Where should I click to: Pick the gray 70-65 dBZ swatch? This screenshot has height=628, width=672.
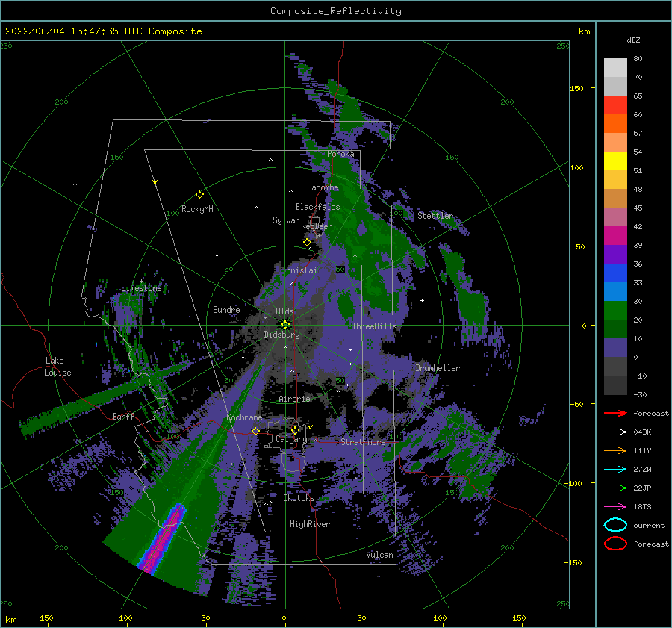(x=615, y=86)
